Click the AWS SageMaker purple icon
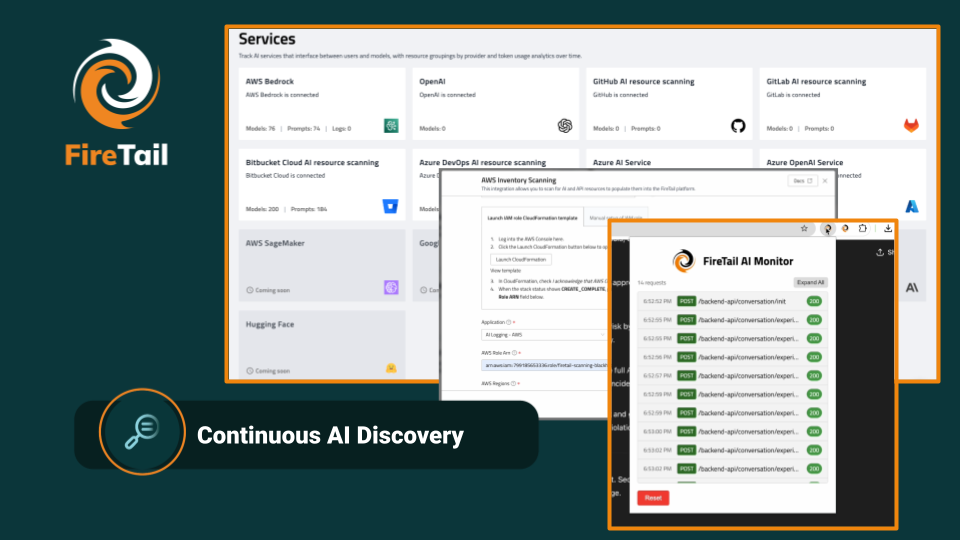Image resolution: width=960 pixels, height=540 pixels. [x=391, y=287]
